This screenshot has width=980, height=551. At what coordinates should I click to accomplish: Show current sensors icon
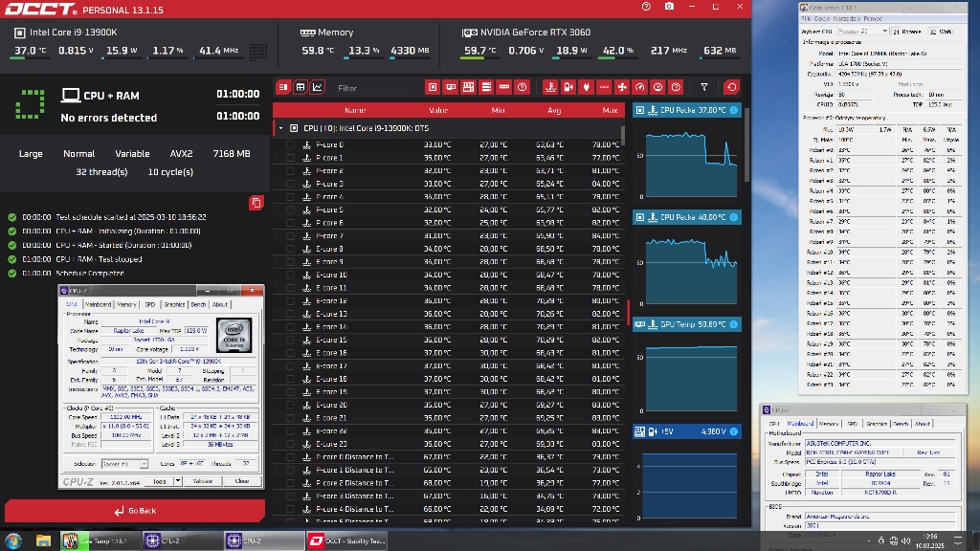click(604, 87)
